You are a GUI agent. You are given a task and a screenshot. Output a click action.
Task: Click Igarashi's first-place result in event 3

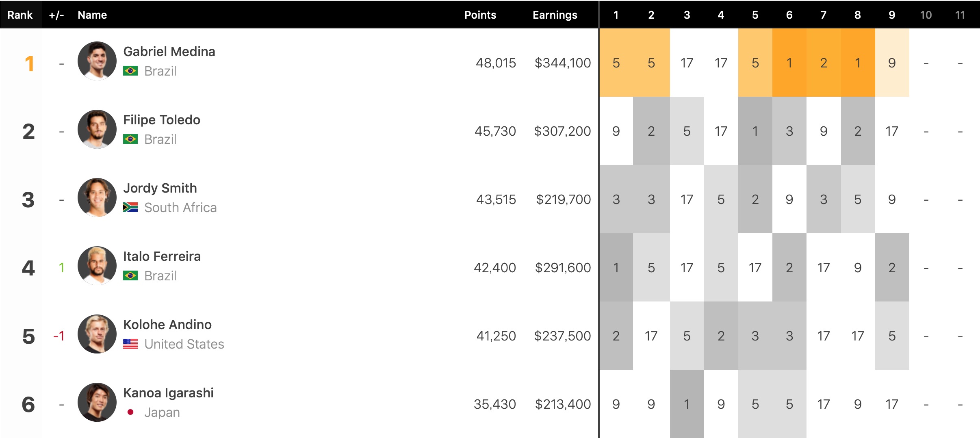coord(687,404)
